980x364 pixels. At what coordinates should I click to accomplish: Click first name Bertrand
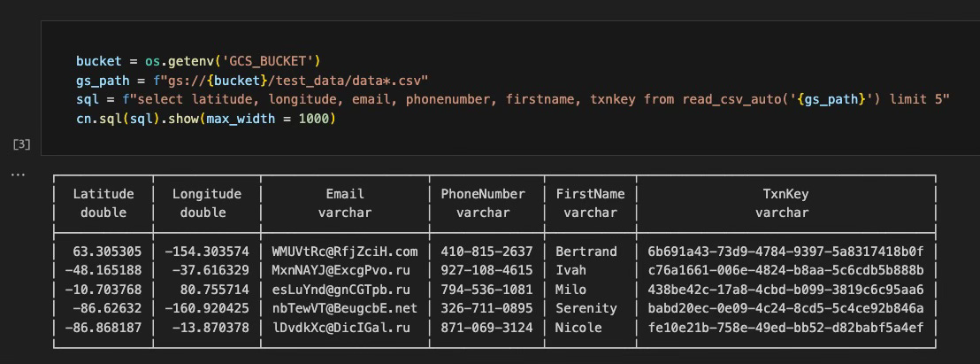click(586, 252)
